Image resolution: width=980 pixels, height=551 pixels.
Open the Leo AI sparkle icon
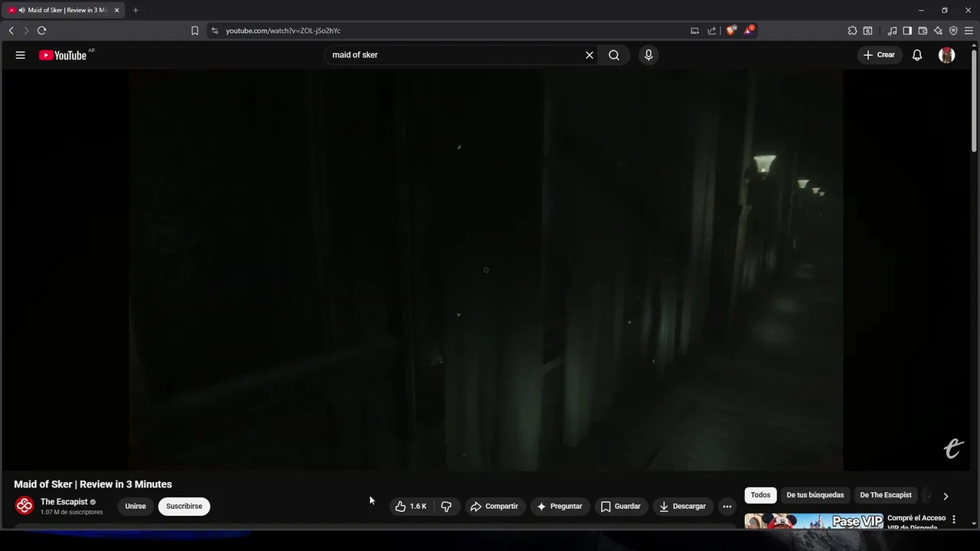938,31
